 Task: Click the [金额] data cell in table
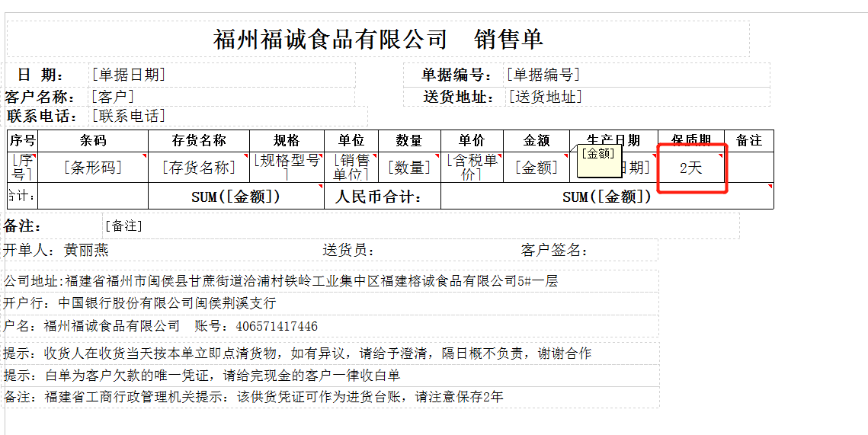coord(536,167)
